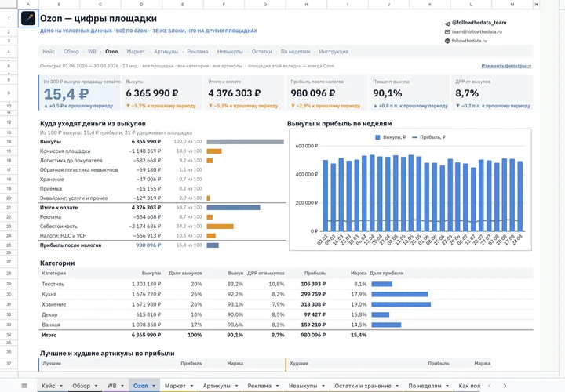Screen dimensions: 565x392
Task: Select column H header
Action: [x=306, y=5]
